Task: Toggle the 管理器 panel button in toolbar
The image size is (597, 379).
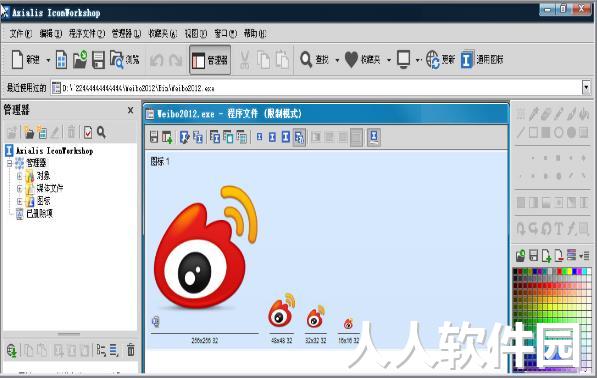Action: (210, 60)
